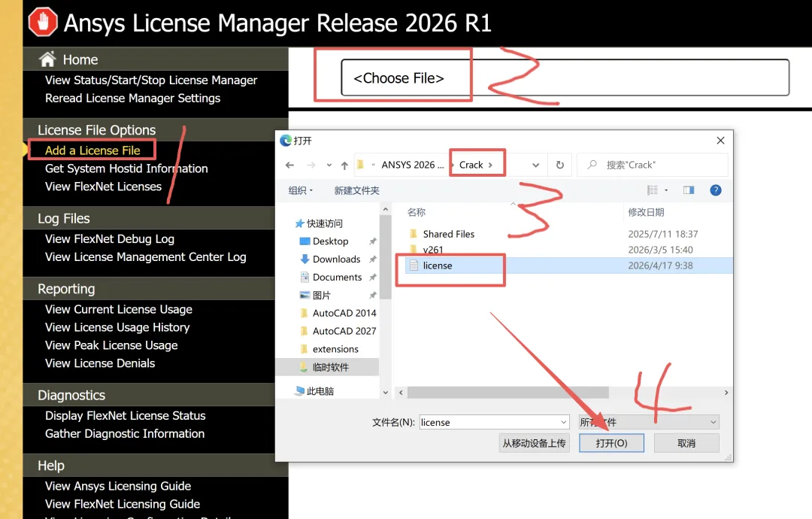
Task: Click the Documents icon in sidebar
Action: tap(304, 277)
